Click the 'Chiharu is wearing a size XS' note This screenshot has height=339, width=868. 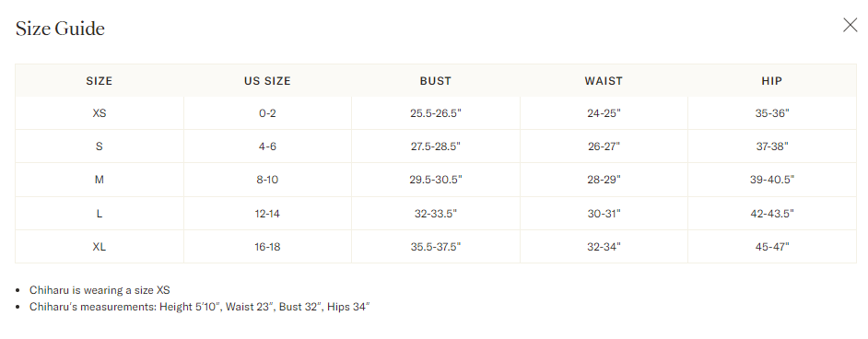(100, 290)
